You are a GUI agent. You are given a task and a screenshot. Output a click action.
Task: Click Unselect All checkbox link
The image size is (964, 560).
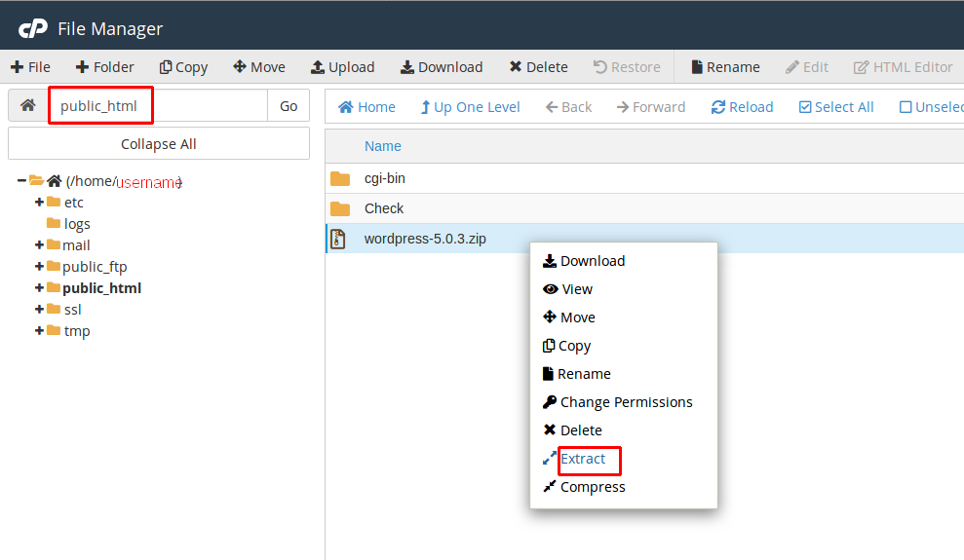click(932, 107)
